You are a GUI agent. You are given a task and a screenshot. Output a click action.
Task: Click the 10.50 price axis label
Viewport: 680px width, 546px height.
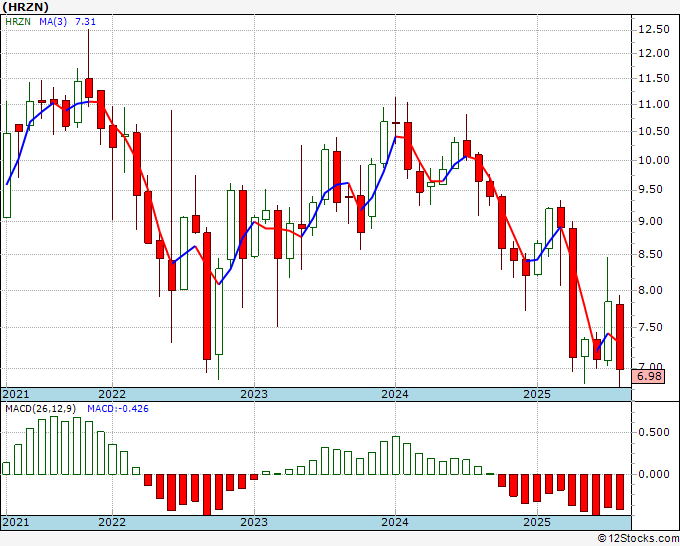[654, 131]
